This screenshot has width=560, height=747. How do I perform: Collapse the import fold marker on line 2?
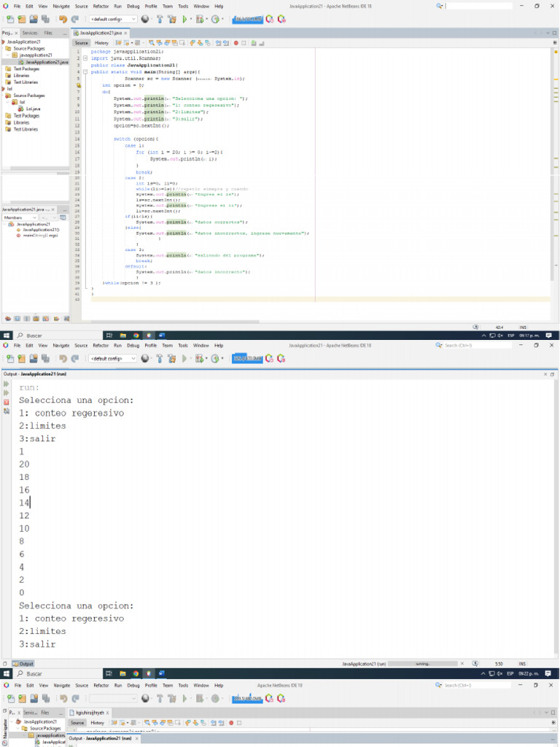click(x=85, y=58)
